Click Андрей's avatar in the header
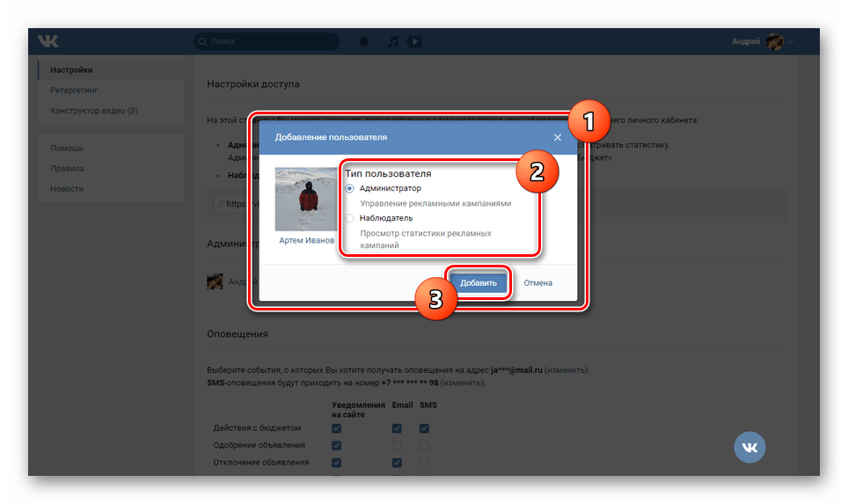The image size is (848, 504). (x=775, y=41)
